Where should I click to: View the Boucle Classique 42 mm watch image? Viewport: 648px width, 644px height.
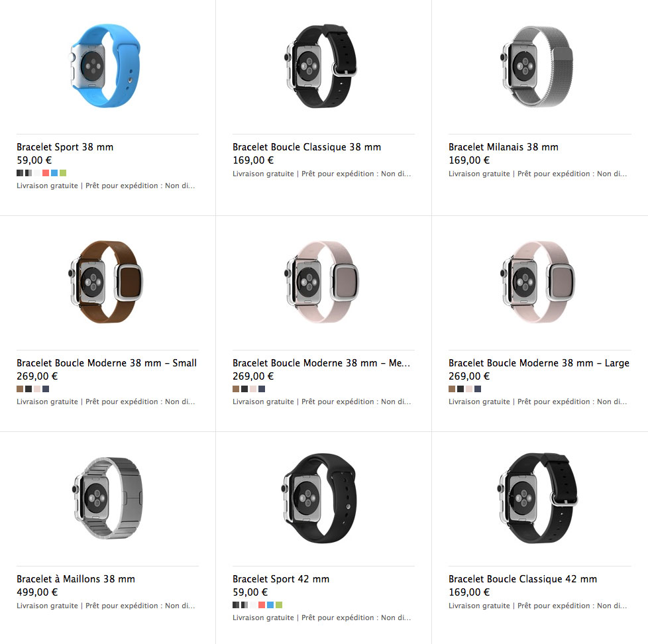pos(537,498)
